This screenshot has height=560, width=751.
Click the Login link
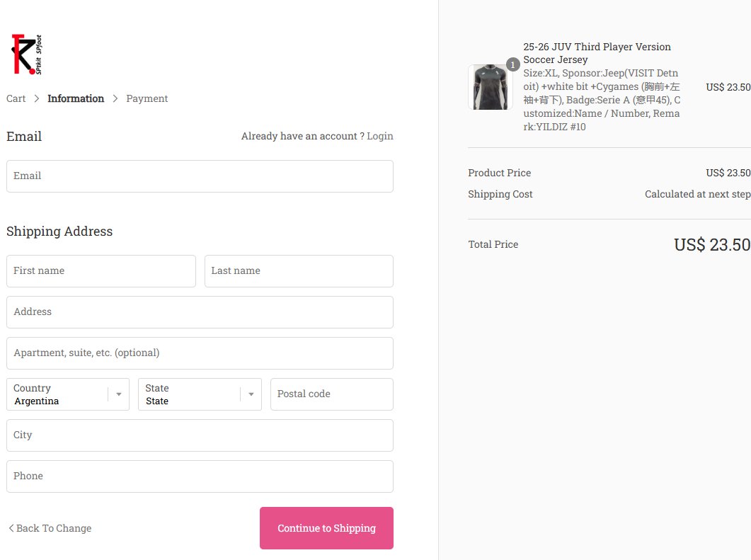tap(380, 136)
